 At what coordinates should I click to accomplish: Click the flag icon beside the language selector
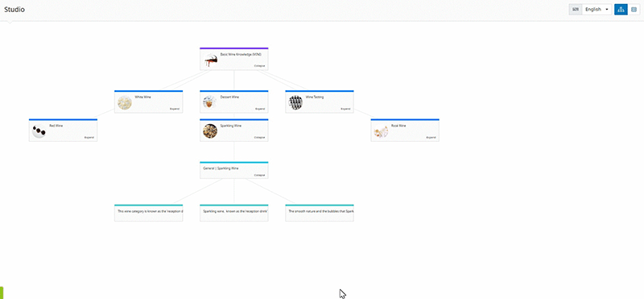coord(576,10)
